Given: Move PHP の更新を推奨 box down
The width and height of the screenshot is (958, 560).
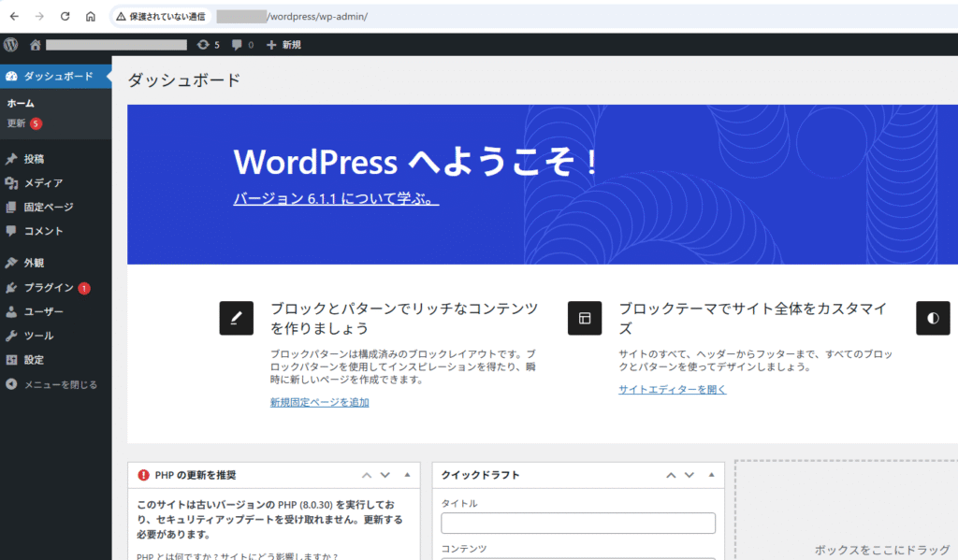Looking at the screenshot, I should point(385,475).
